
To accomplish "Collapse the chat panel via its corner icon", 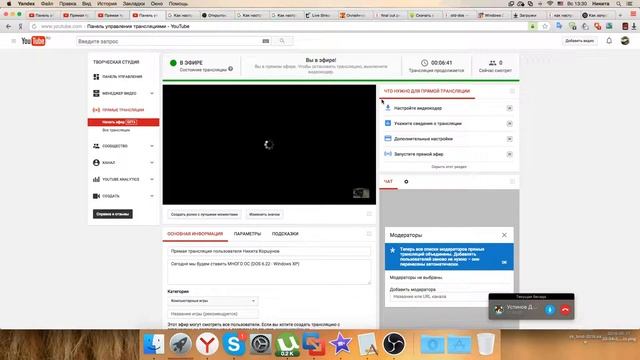I will 512,182.
